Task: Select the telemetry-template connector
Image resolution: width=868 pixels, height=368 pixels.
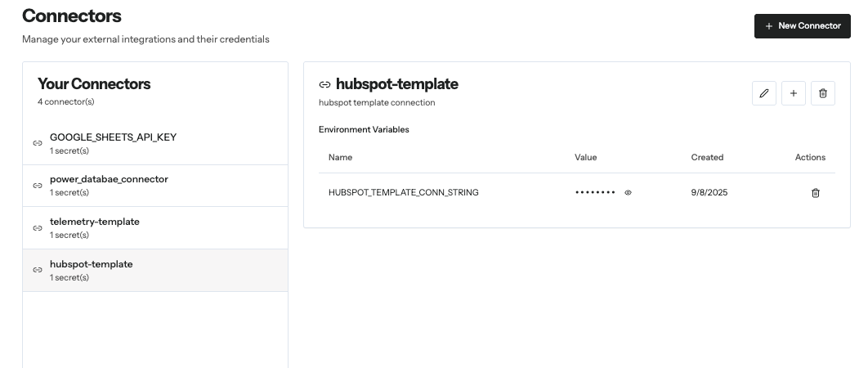Action: (x=155, y=228)
